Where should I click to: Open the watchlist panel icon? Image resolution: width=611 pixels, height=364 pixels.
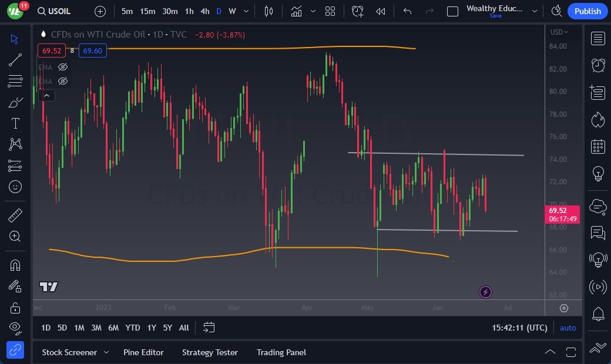tap(598, 39)
